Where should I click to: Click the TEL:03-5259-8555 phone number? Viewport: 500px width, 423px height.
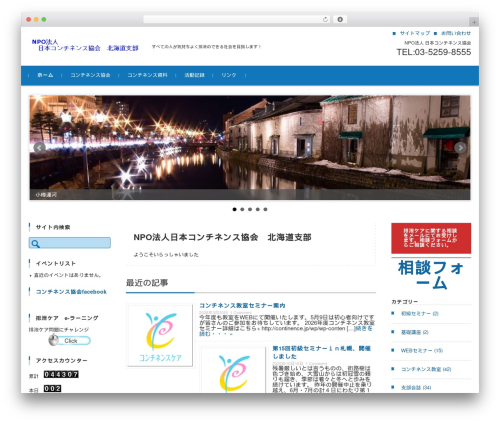434,52
